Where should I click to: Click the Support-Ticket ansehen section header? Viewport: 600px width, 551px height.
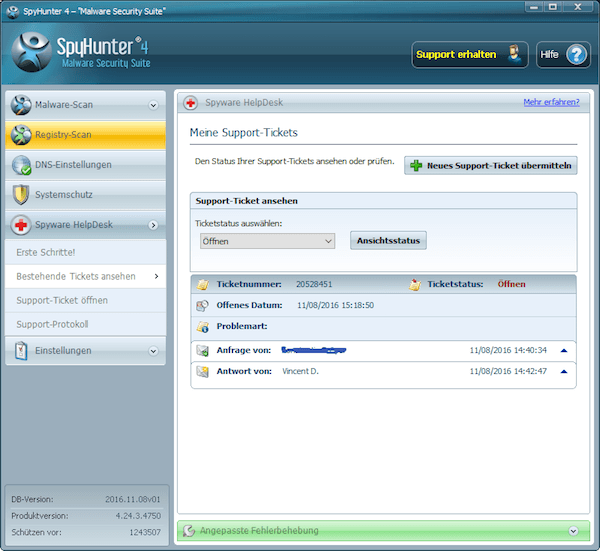point(383,201)
